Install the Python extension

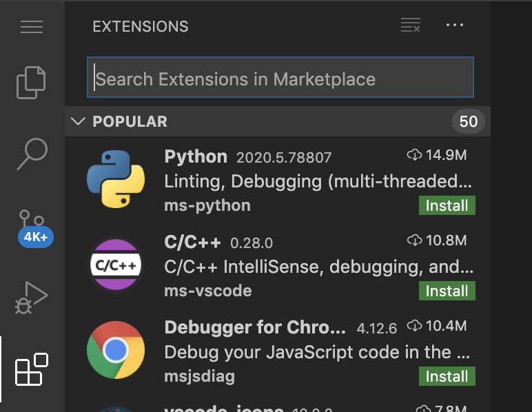click(447, 205)
